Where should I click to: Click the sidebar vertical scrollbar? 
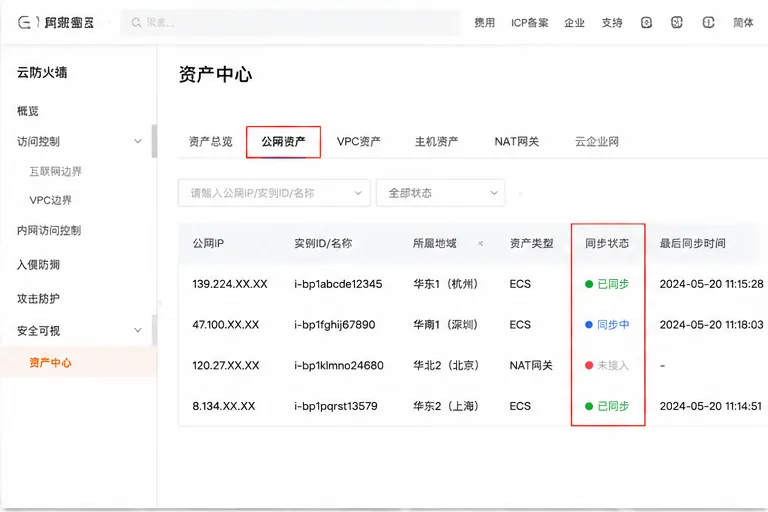tap(155, 141)
